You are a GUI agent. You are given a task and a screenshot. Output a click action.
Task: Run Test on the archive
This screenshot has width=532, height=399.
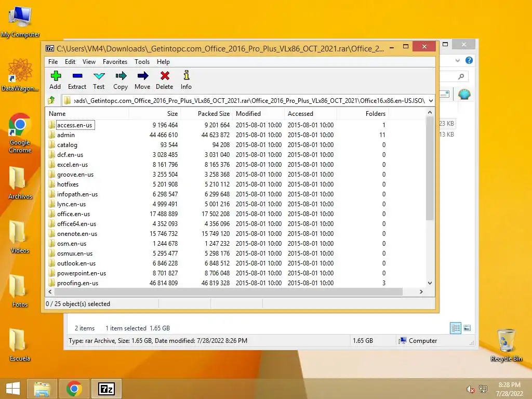point(99,80)
